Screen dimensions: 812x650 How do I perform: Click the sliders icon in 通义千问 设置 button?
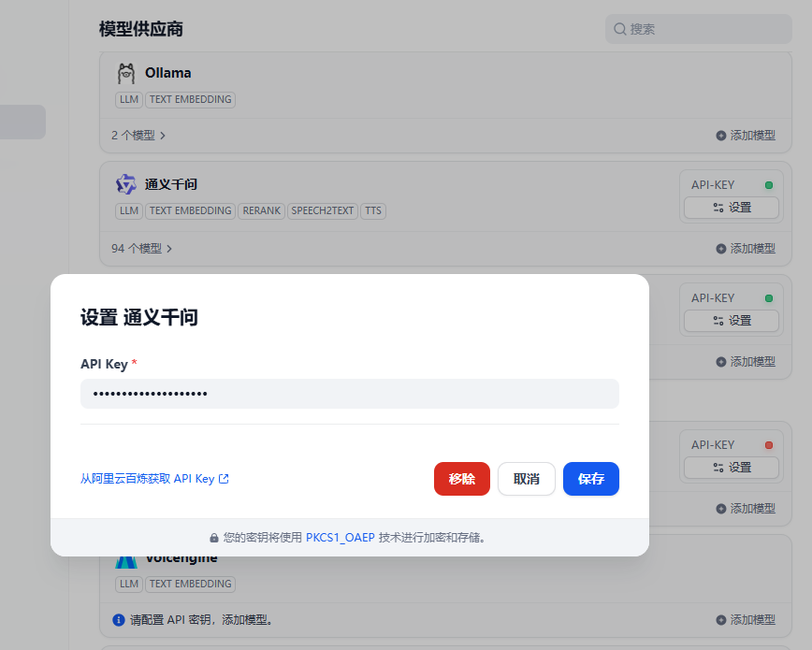point(718,208)
